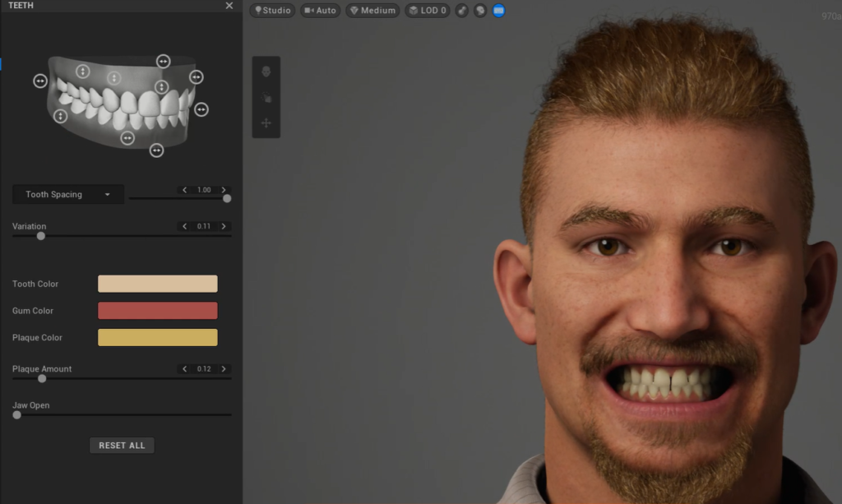
Task: Open the Medium quality menu
Action: coord(372,11)
